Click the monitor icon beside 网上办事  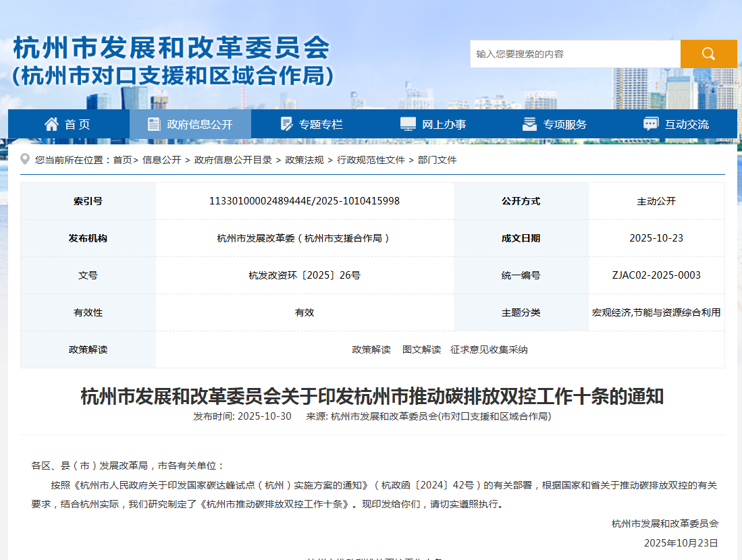pyautogui.click(x=406, y=122)
